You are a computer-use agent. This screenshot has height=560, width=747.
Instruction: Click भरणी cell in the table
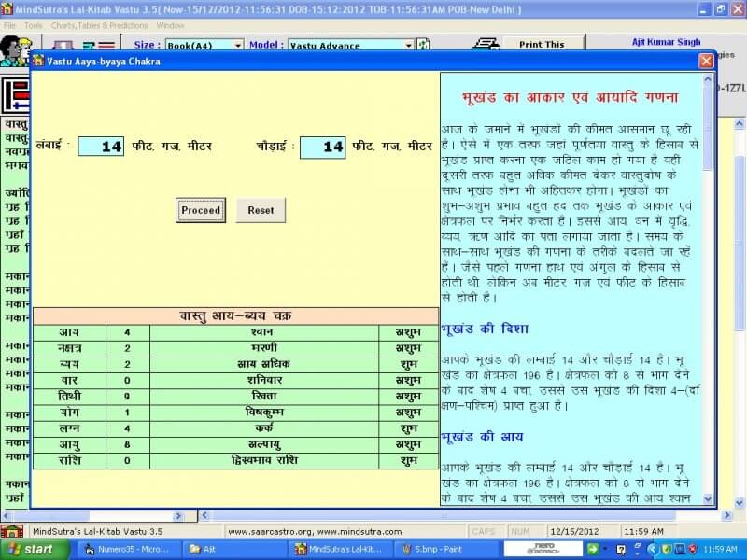tap(264, 348)
